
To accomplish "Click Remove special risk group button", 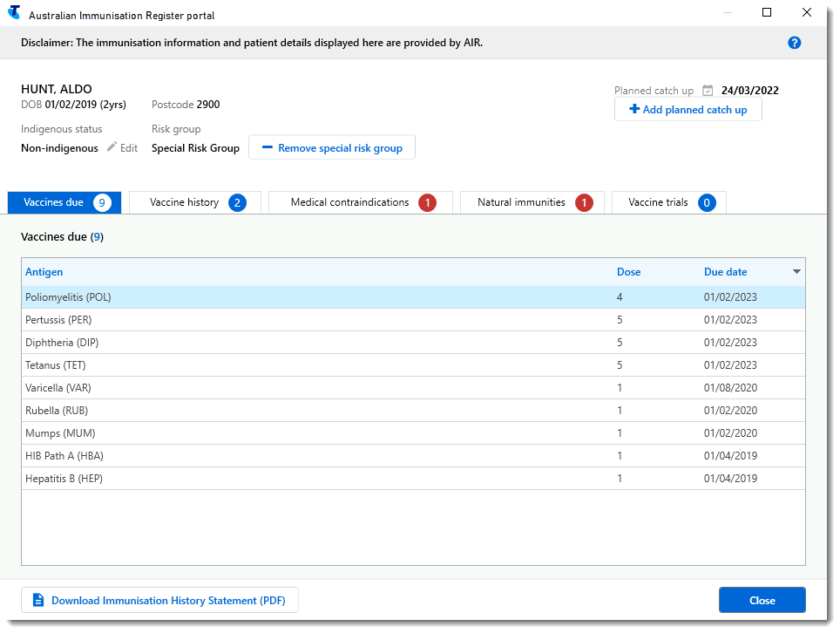I will 332,147.
